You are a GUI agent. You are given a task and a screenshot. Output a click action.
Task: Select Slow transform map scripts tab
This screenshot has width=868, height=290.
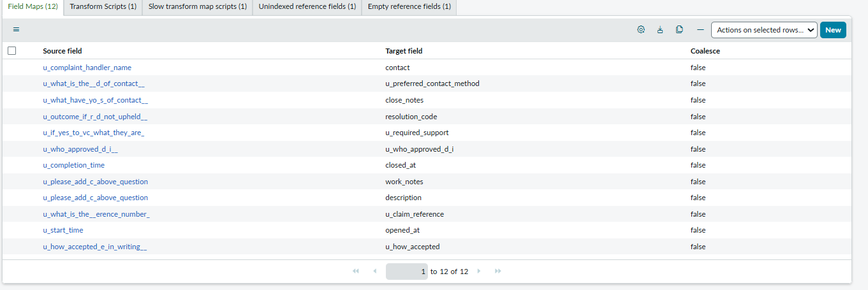click(197, 7)
